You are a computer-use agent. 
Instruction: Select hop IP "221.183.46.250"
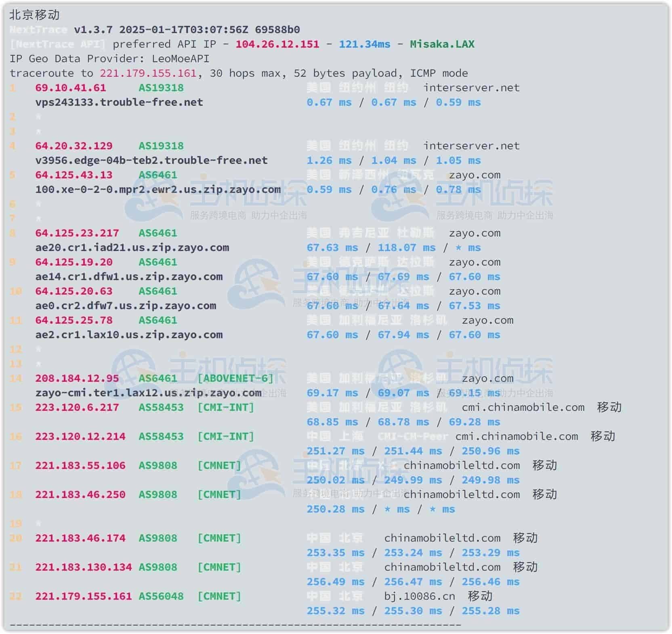(80, 494)
